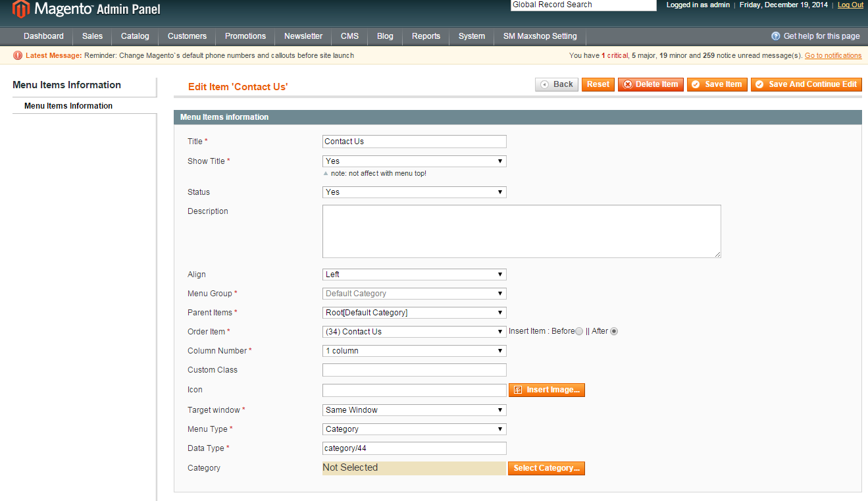Open the Status dropdown
The height and width of the screenshot is (501, 868).
click(415, 192)
